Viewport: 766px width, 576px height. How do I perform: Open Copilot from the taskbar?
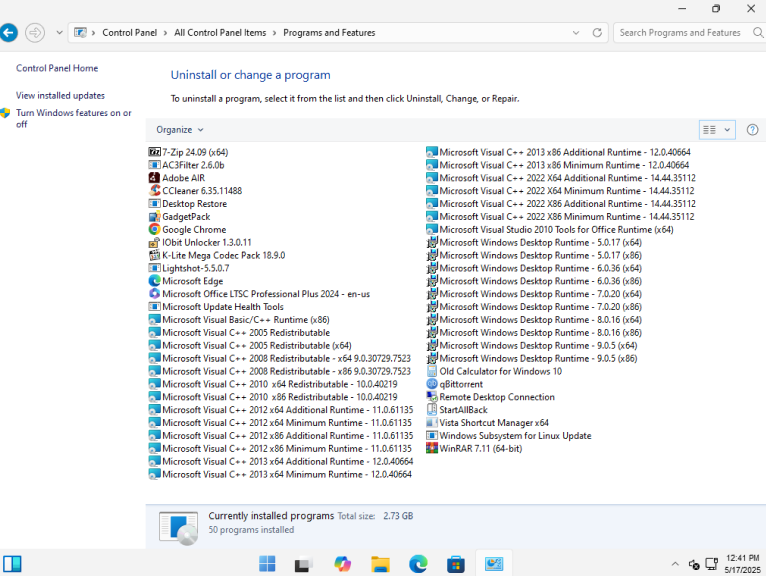342,564
